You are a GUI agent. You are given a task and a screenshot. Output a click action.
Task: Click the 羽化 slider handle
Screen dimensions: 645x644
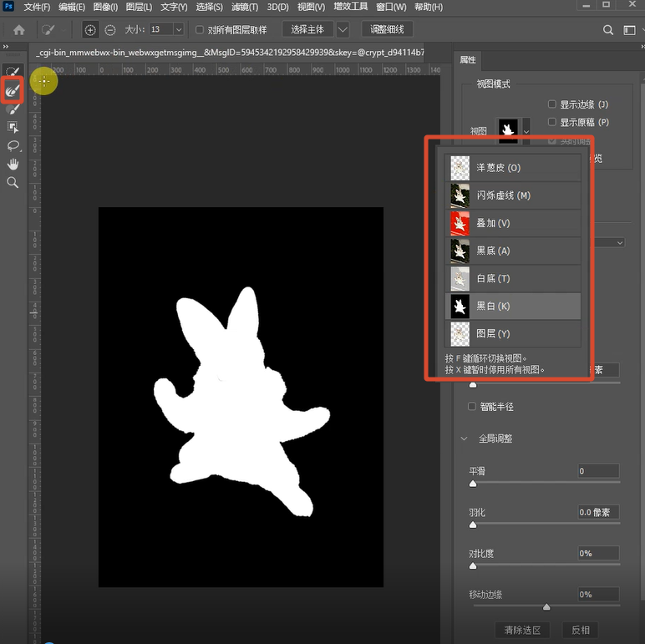473,525
